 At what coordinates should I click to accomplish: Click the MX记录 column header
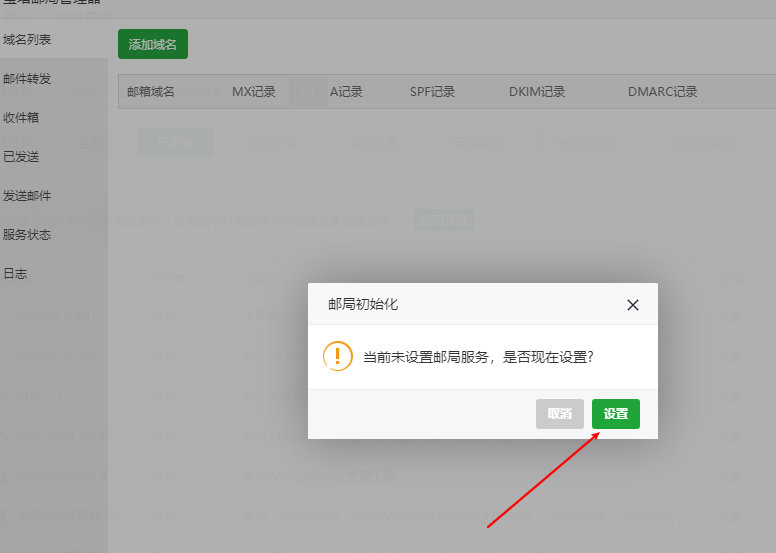(253, 92)
